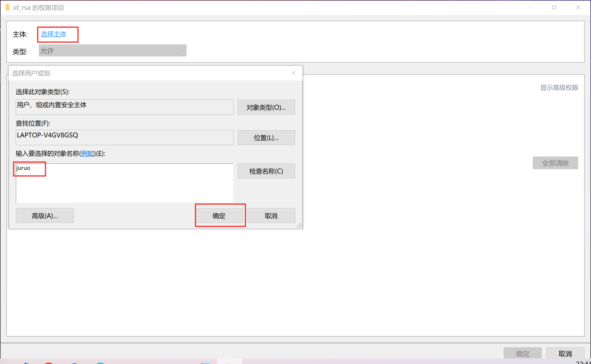
Task: Click the '取消' cancel button in dialog
Action: (x=271, y=216)
